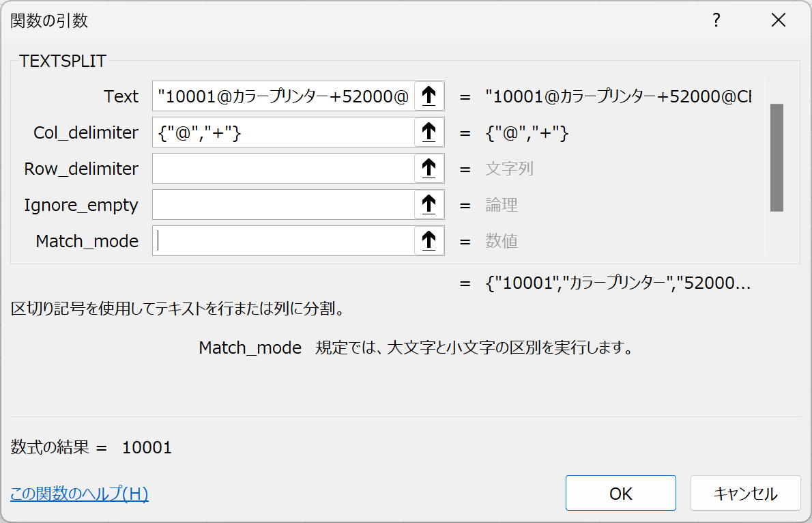Click the Ignore_empty label
The height and width of the screenshot is (523, 812).
[x=81, y=206]
